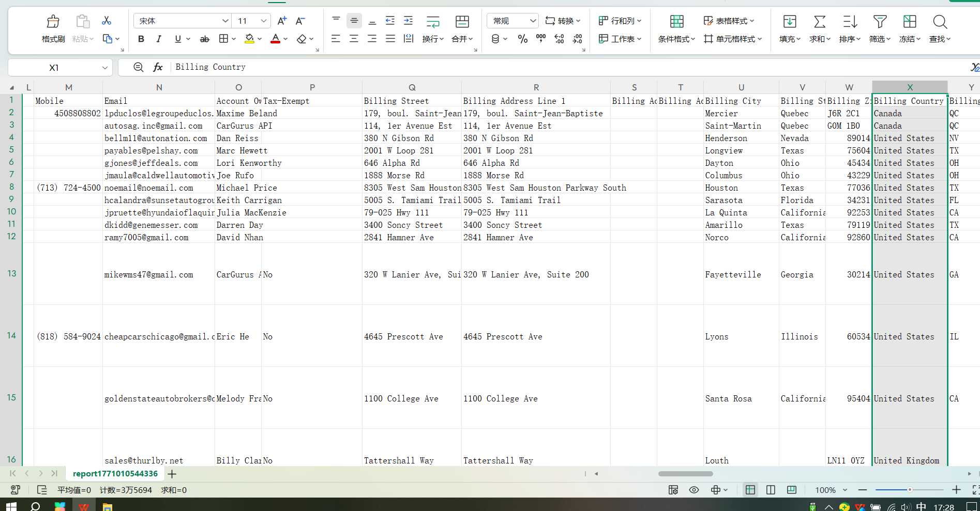Open the Windows Start menu
This screenshot has height=511, width=980.
pos(11,506)
